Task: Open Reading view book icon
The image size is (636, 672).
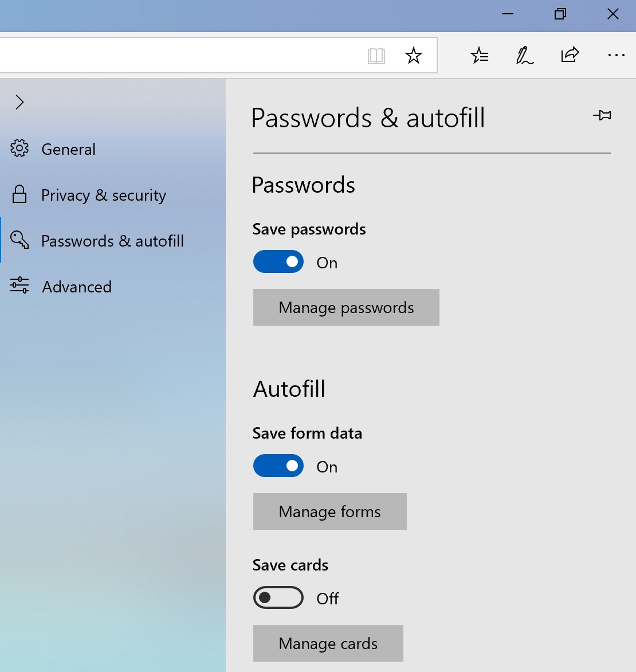Action: pos(376,56)
